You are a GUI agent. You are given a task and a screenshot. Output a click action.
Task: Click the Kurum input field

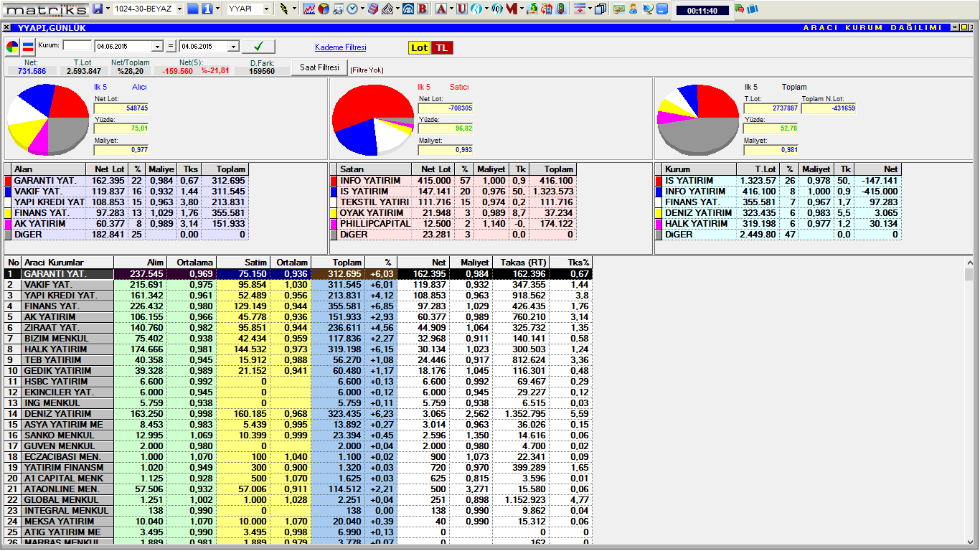(x=77, y=46)
